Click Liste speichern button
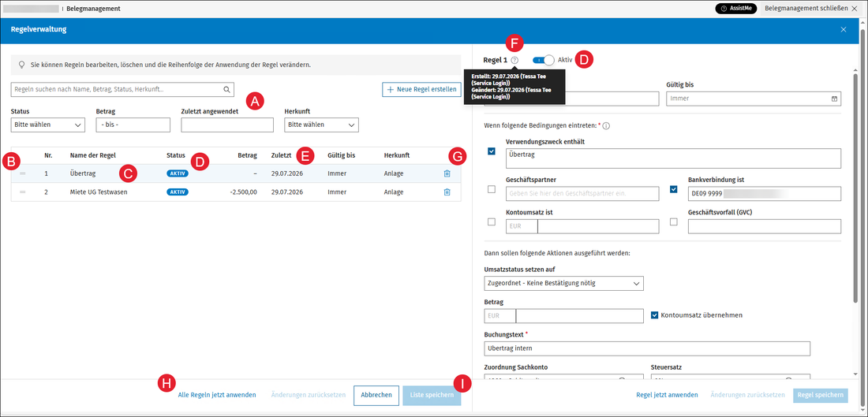 [432, 395]
